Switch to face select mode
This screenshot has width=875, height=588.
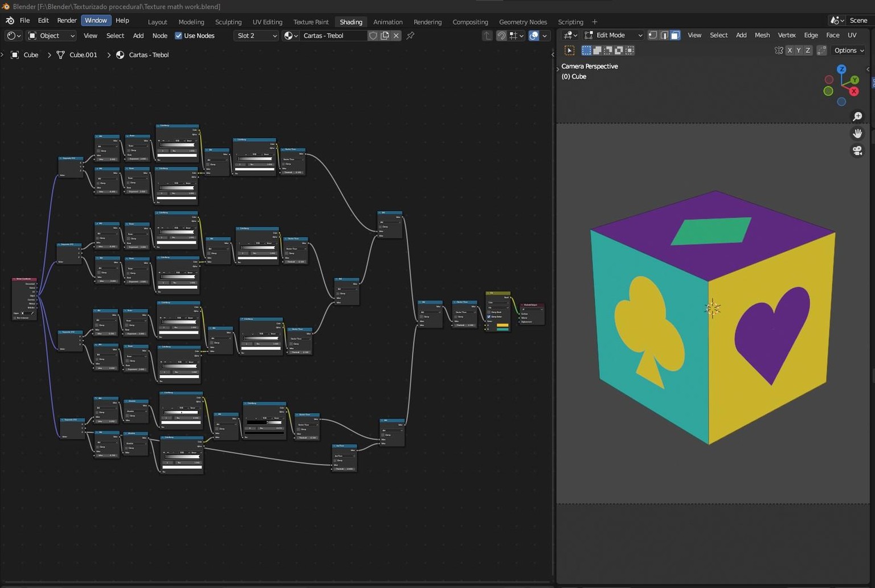click(675, 35)
